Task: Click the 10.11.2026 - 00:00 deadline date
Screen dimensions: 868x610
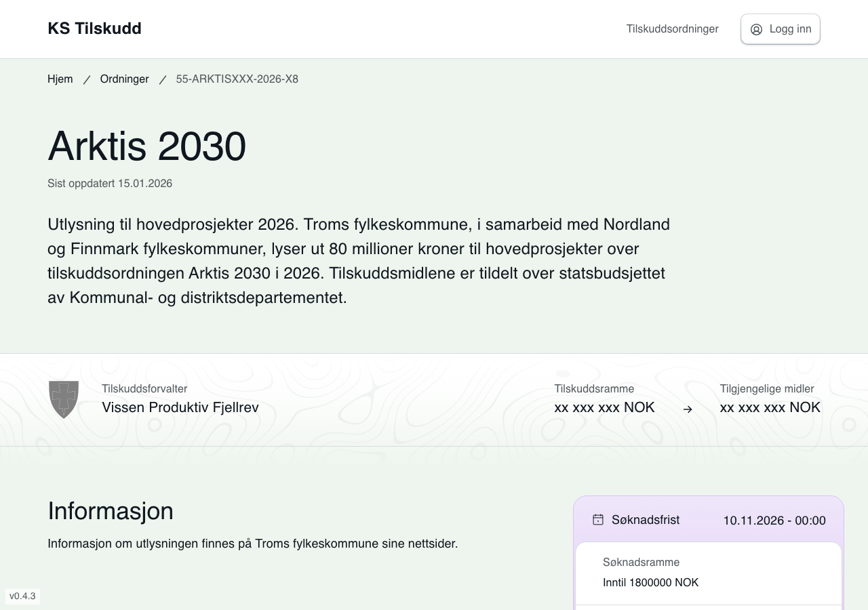Action: (x=774, y=521)
